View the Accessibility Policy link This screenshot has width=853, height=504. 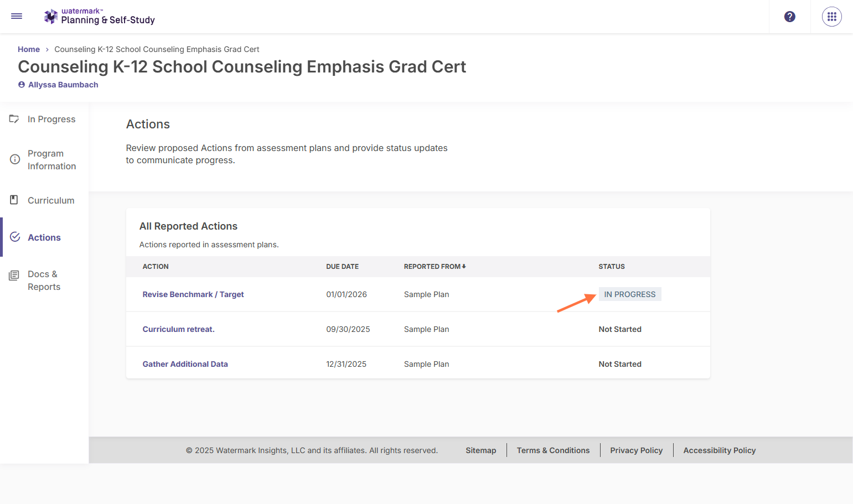(720, 450)
